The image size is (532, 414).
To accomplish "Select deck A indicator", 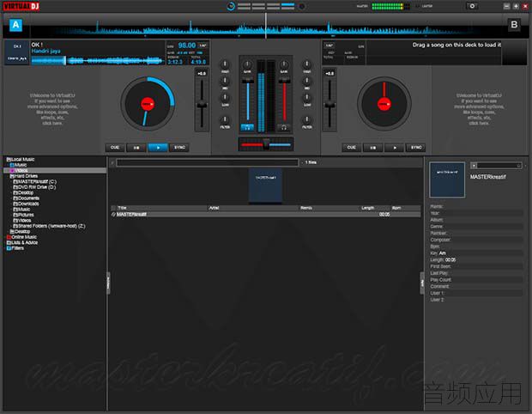I will [15, 25].
